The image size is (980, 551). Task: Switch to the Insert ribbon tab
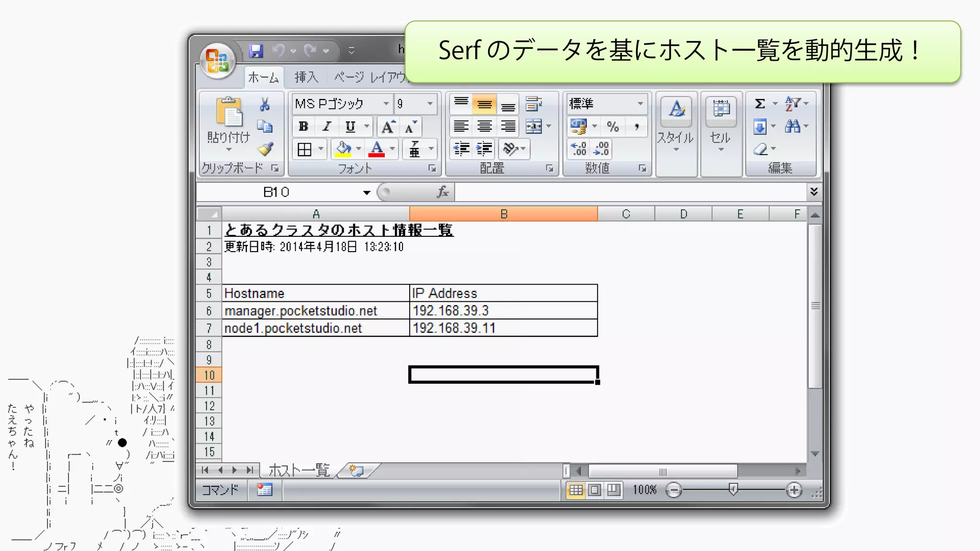pyautogui.click(x=306, y=77)
